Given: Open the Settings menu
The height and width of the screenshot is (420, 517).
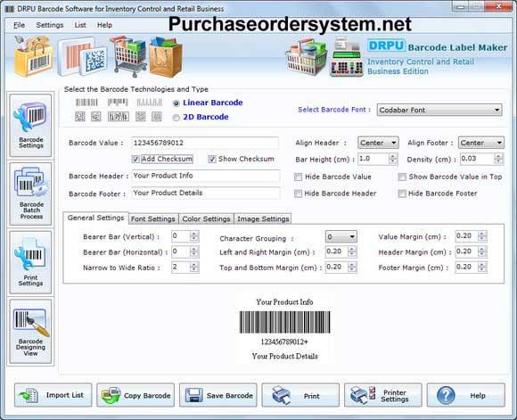Looking at the screenshot, I should click(x=50, y=25).
